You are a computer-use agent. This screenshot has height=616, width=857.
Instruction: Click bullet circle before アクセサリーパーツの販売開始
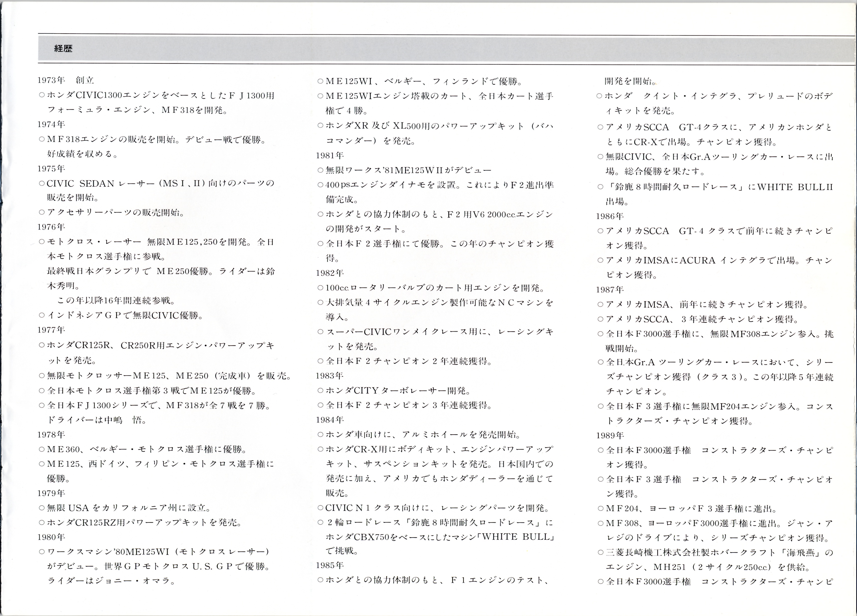[x=42, y=213]
